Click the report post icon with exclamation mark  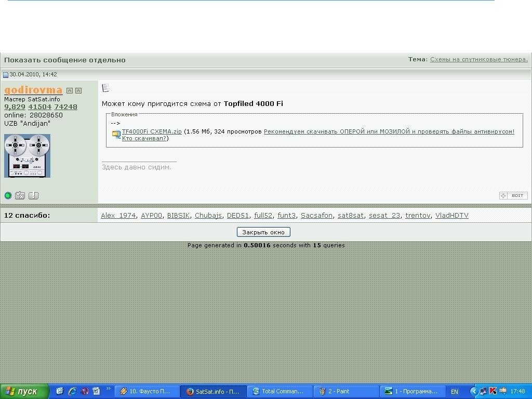tap(33, 195)
